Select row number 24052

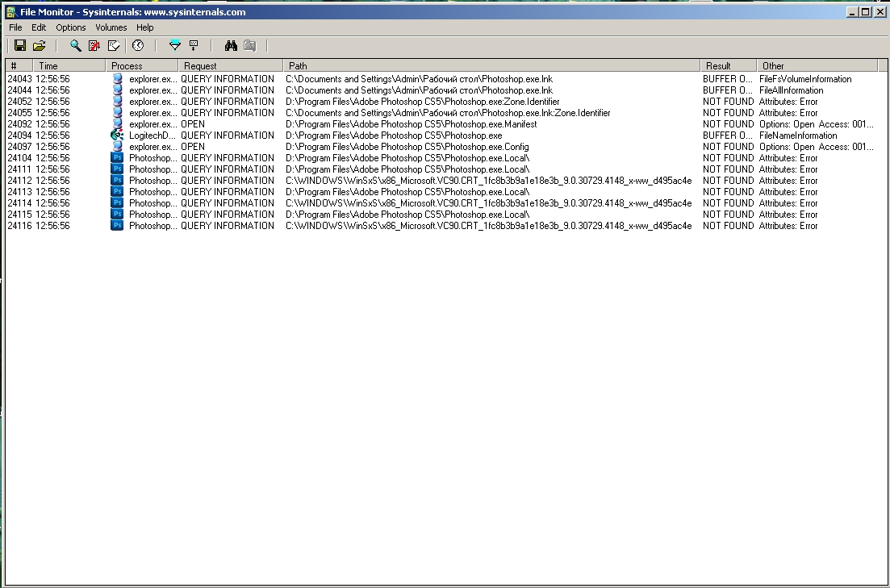pyautogui.click(x=19, y=102)
